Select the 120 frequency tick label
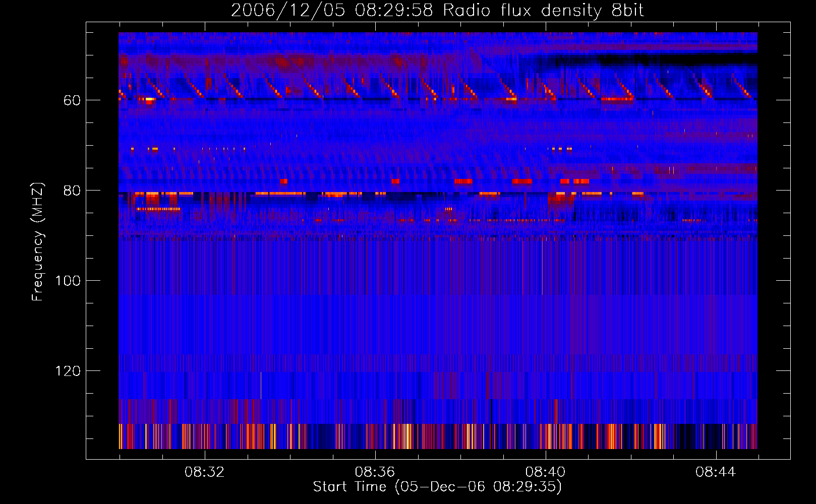Viewport: 816px width, 504px height. pyautogui.click(x=68, y=371)
